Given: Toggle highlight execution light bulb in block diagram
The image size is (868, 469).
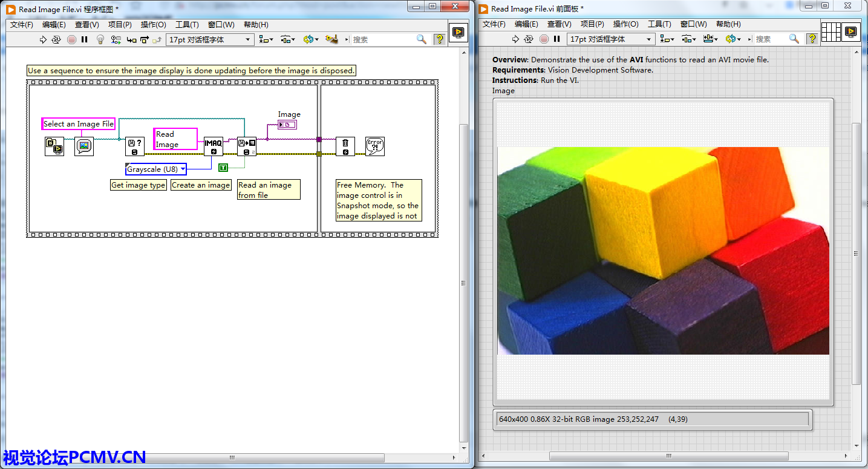Looking at the screenshot, I should coord(100,39).
